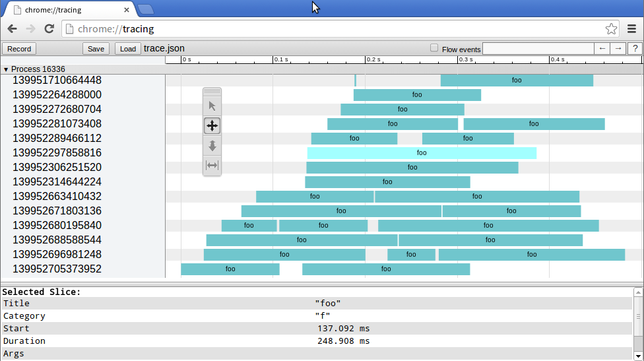
Task: Select the zoom up-down arrow tool
Action: [212, 146]
